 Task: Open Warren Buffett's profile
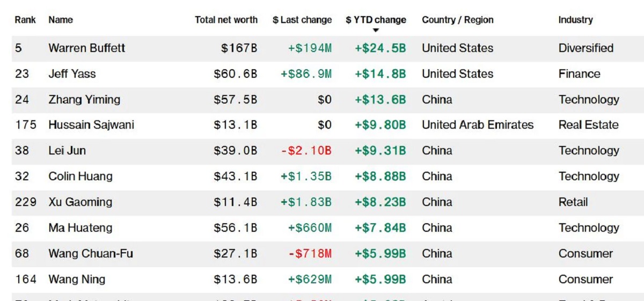click(87, 48)
